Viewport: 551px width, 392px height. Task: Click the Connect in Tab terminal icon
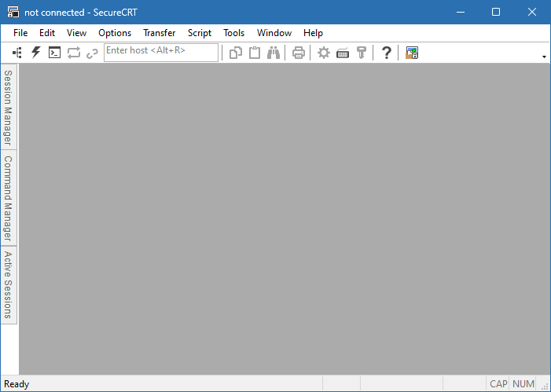(54, 53)
